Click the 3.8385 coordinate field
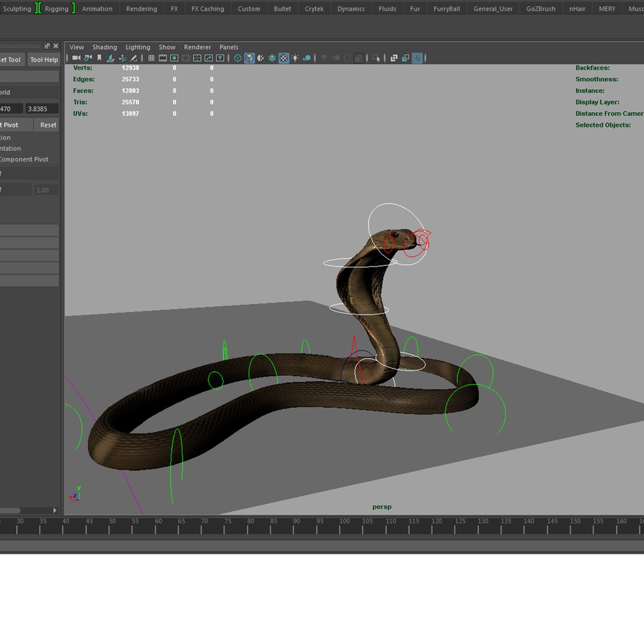This screenshot has width=644, height=644. [x=42, y=109]
